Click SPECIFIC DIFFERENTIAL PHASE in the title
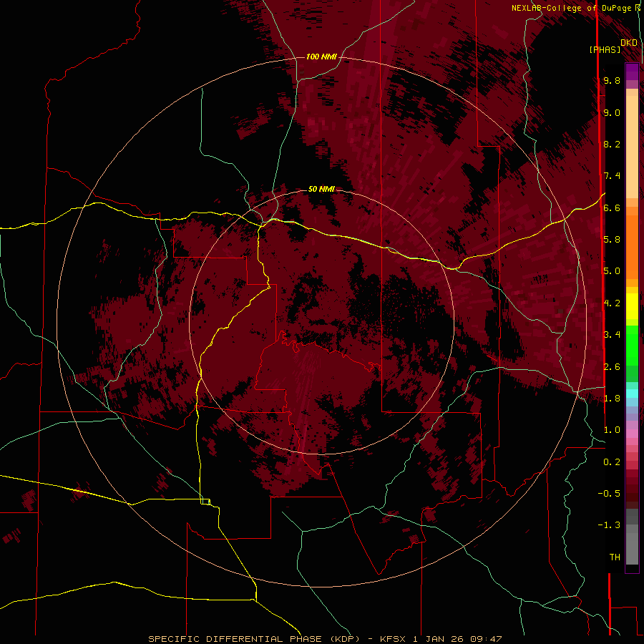This screenshot has width=644, height=644. (x=235, y=639)
